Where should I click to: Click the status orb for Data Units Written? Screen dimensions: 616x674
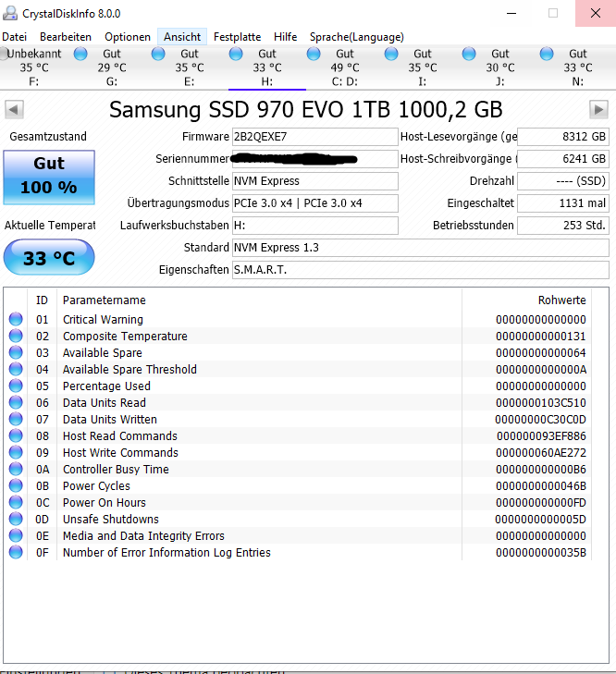[x=16, y=419]
